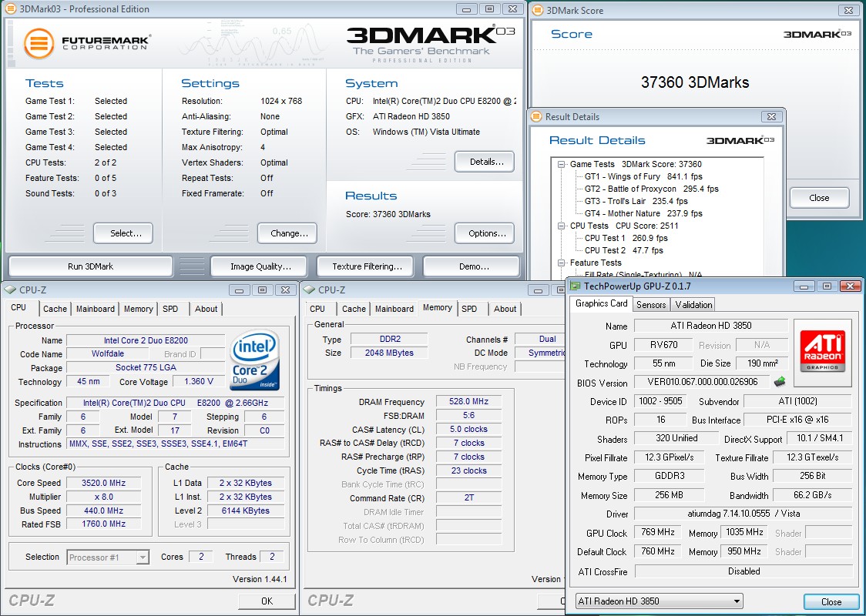Close the Result Details window
This screenshot has height=616, width=866.
click(771, 116)
